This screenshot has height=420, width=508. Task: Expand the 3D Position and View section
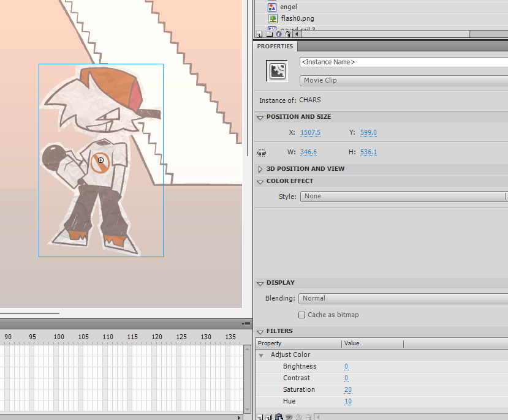pos(260,169)
